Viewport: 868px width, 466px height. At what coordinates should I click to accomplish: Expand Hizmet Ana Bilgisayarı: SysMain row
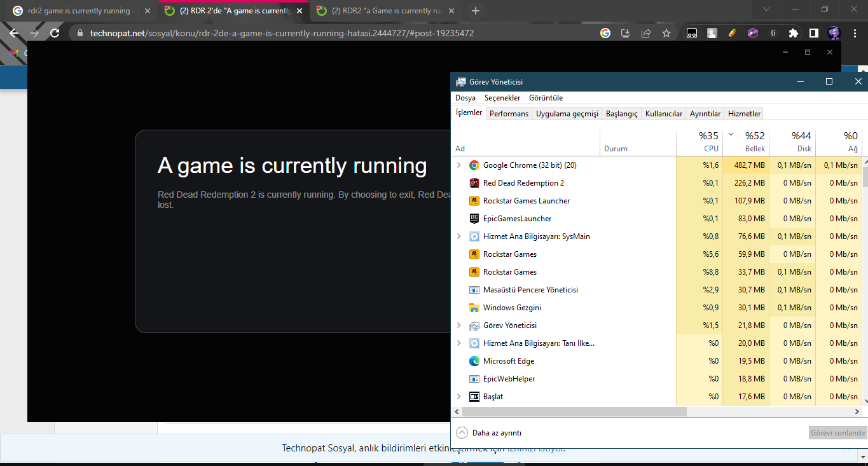(459, 236)
